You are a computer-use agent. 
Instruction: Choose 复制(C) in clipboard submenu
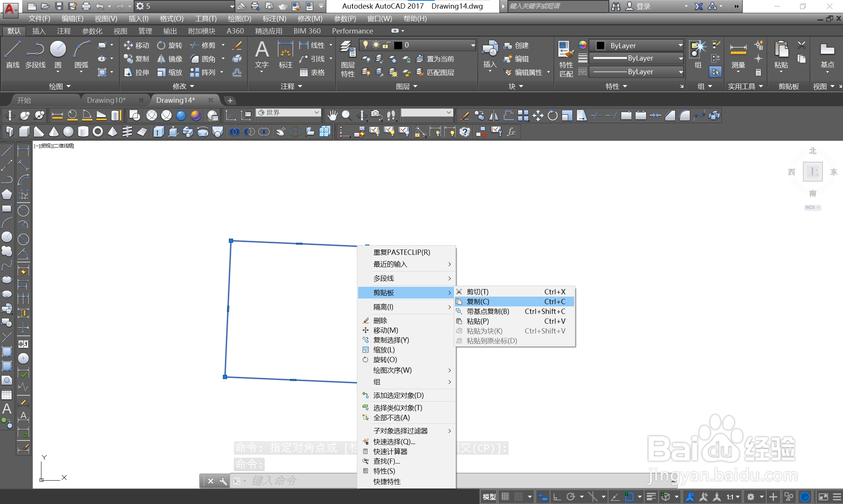(515, 301)
